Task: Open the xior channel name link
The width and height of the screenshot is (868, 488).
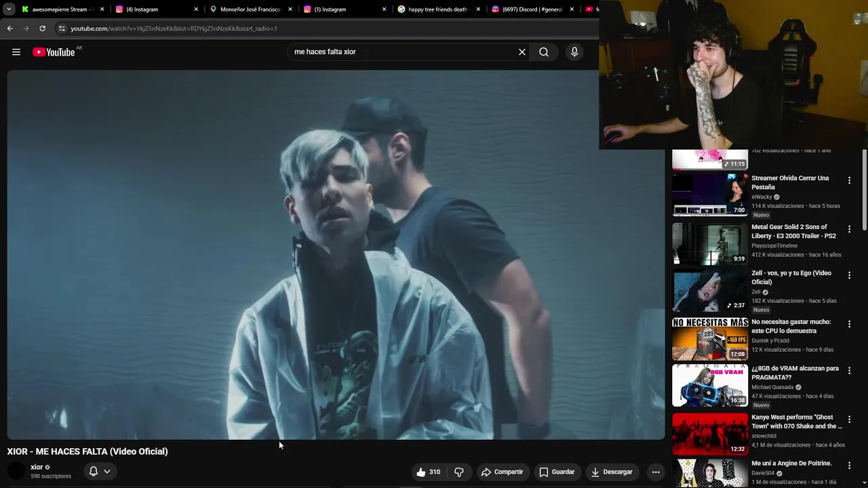Action: pos(37,467)
